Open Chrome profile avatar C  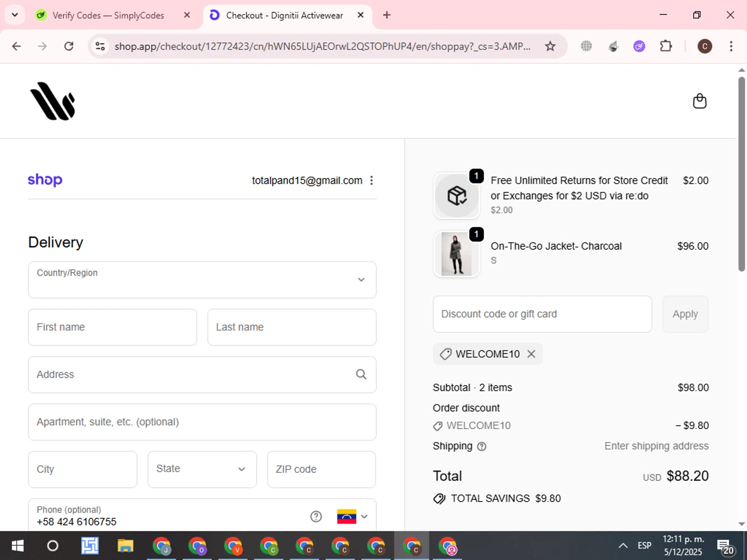(704, 46)
